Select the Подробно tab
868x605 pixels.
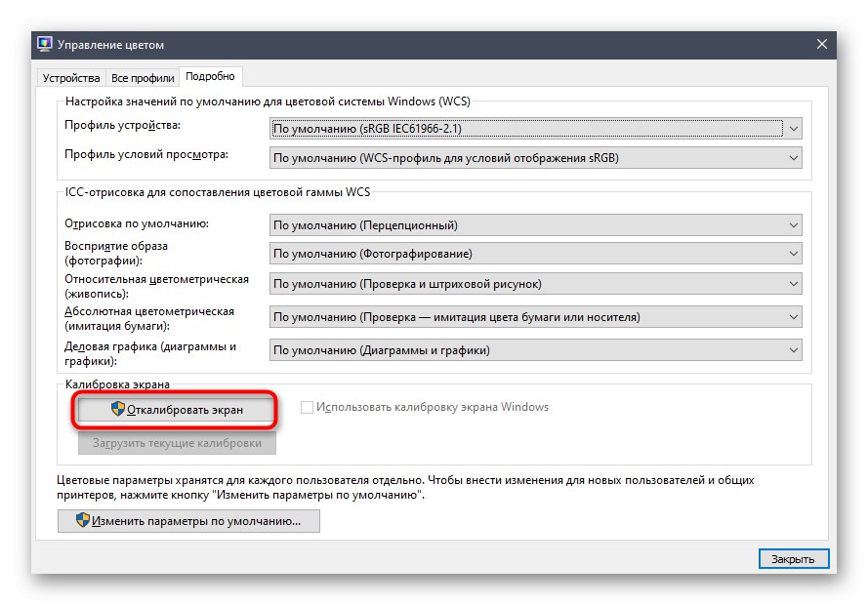[211, 76]
